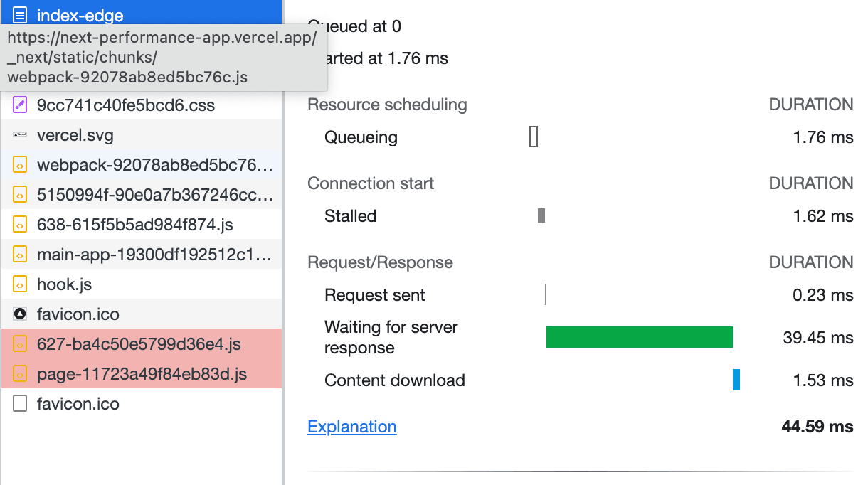
Task: Click the green Waiting for server response bar
Action: tap(639, 337)
